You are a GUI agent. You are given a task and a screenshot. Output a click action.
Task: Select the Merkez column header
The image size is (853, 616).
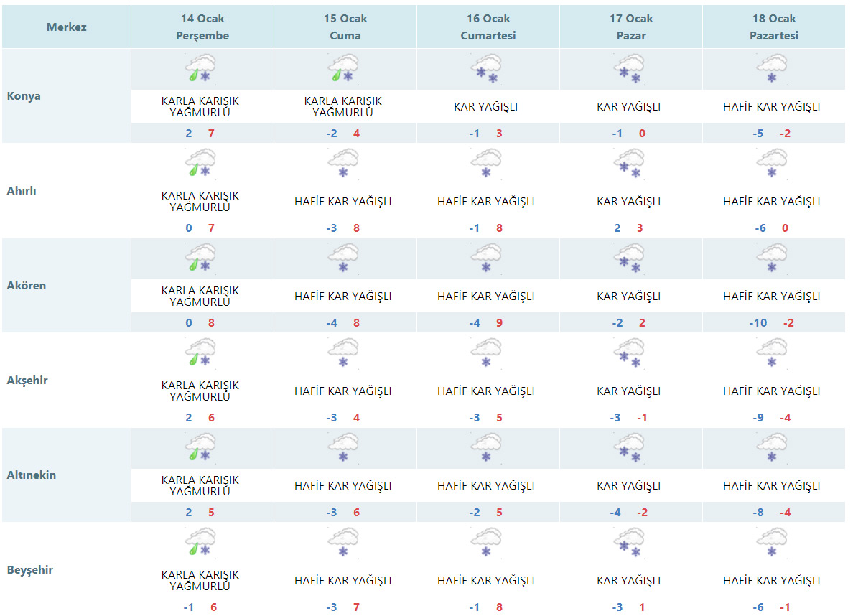pos(67,27)
